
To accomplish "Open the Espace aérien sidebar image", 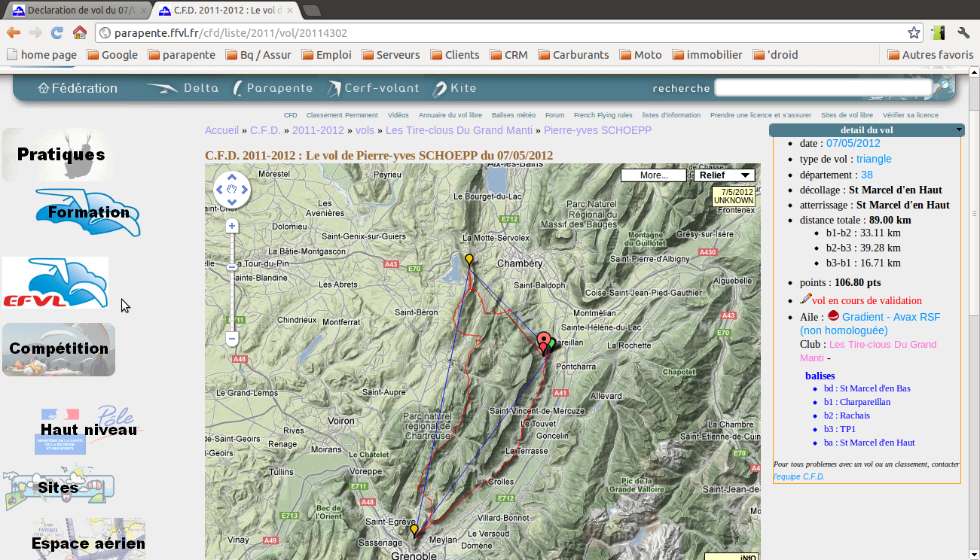I will pyautogui.click(x=88, y=539).
